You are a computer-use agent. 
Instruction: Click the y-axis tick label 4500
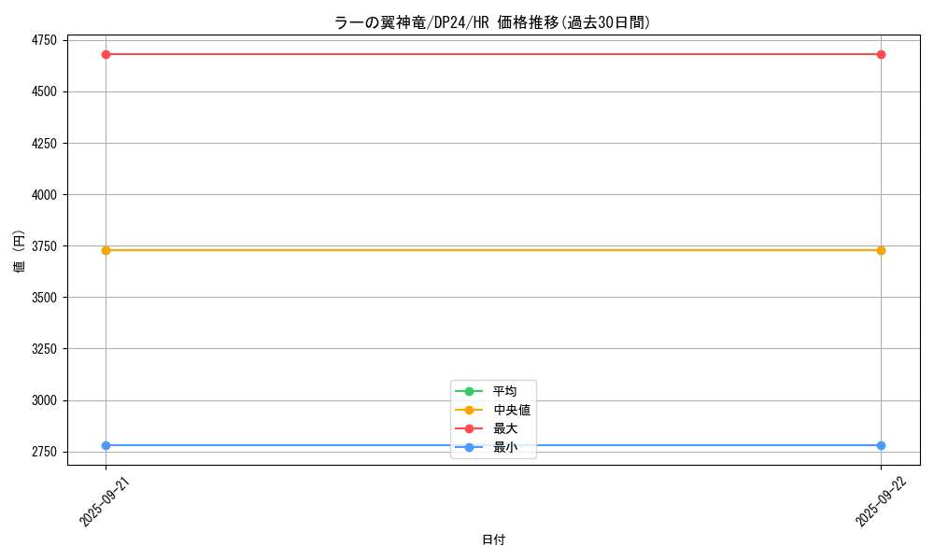tap(44, 91)
